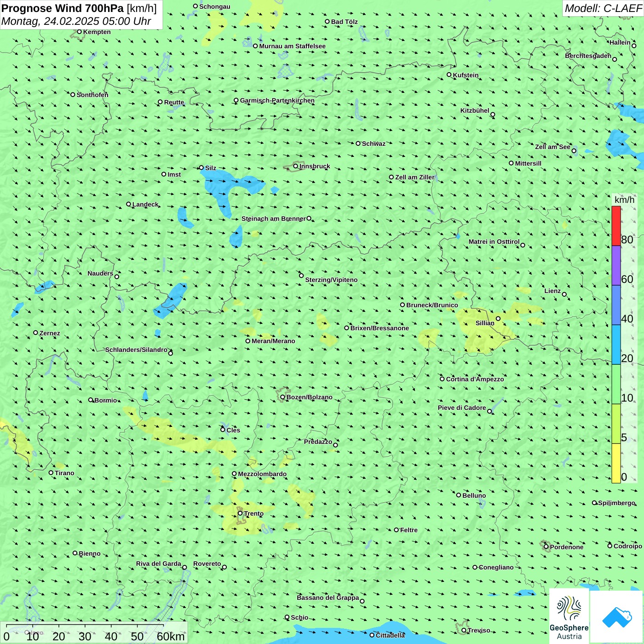Click the Belluno city label
The image size is (644, 644).
pos(474,495)
